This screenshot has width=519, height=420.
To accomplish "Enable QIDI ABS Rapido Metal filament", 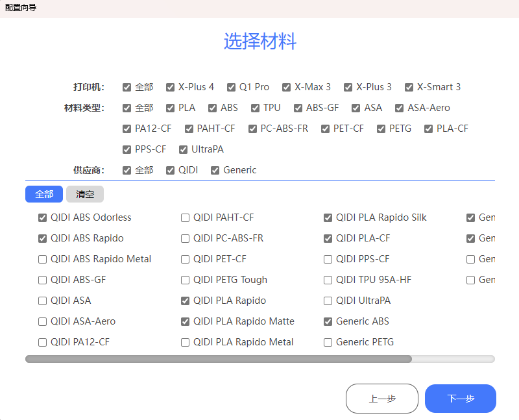I will 43,259.
